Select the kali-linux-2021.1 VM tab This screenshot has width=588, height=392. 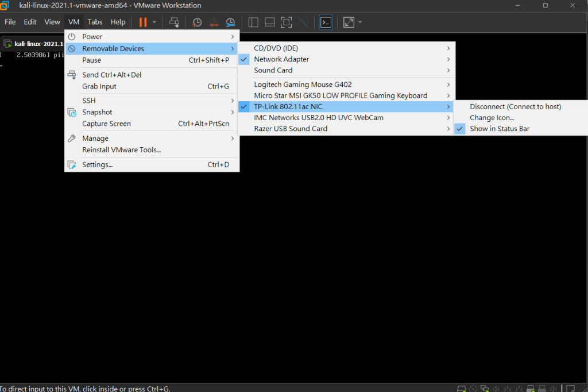33,44
